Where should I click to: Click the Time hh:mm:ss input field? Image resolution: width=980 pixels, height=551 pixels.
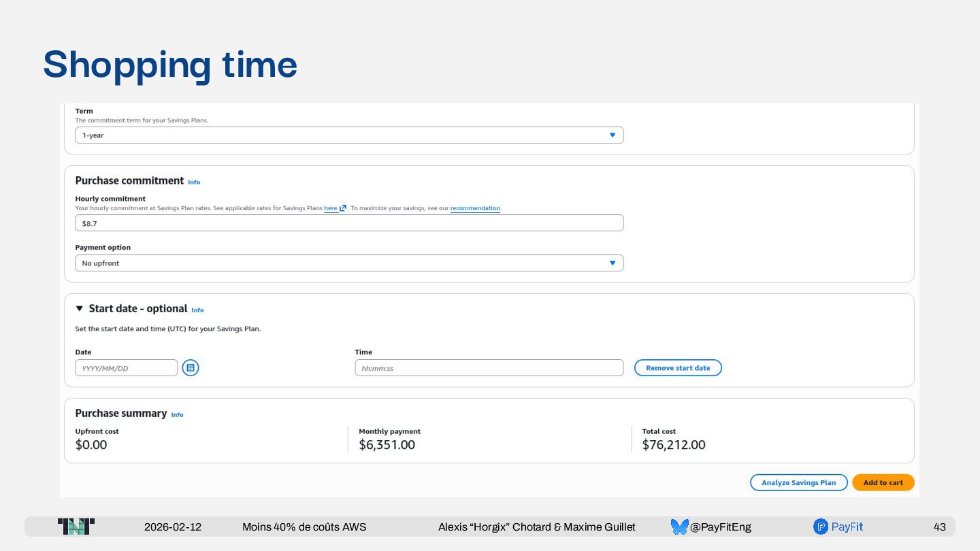(x=489, y=368)
